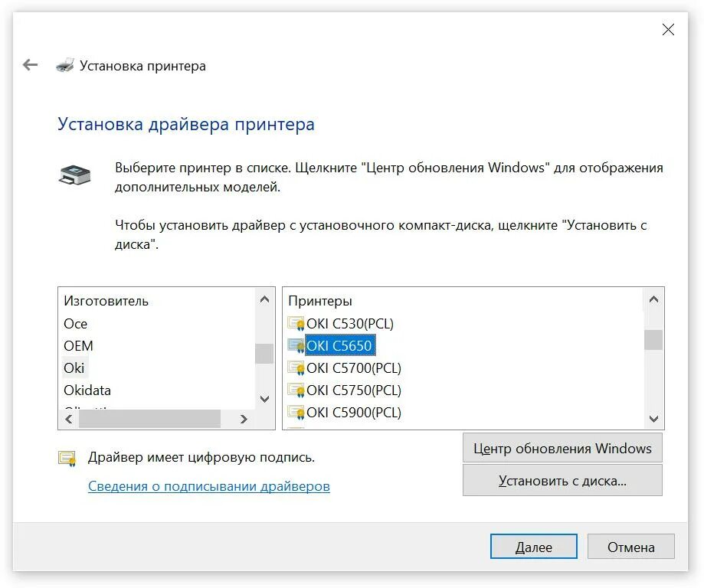Open Центр обновления Windows

click(x=562, y=448)
